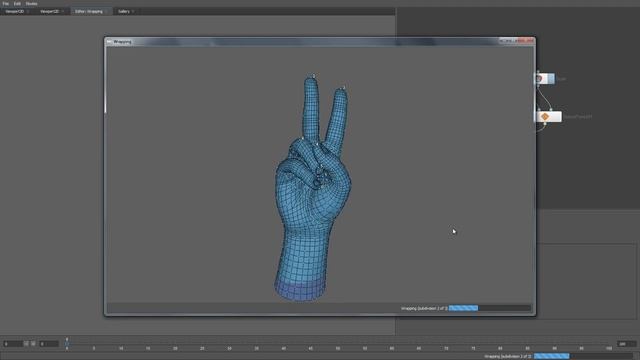Viewport: 640px width, 360px height.
Task: Click the Wrapping dialog progress bar
Action: (x=489, y=308)
